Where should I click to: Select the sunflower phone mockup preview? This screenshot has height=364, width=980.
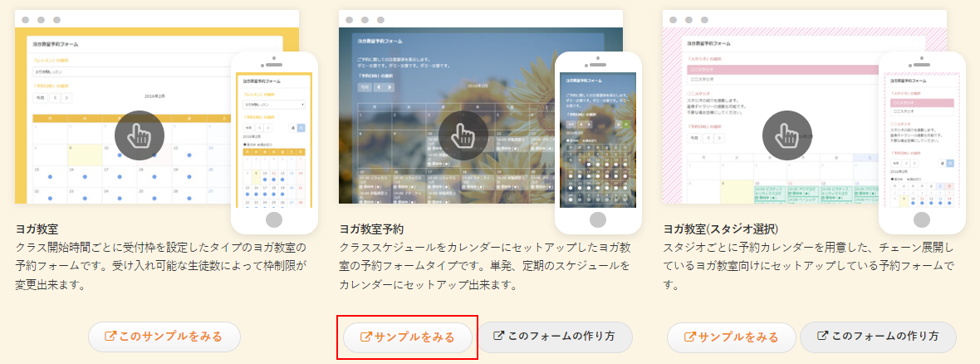[x=598, y=143]
